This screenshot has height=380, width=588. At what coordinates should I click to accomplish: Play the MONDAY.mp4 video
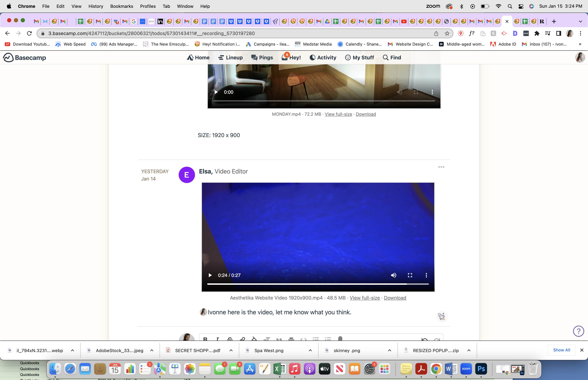point(216,92)
